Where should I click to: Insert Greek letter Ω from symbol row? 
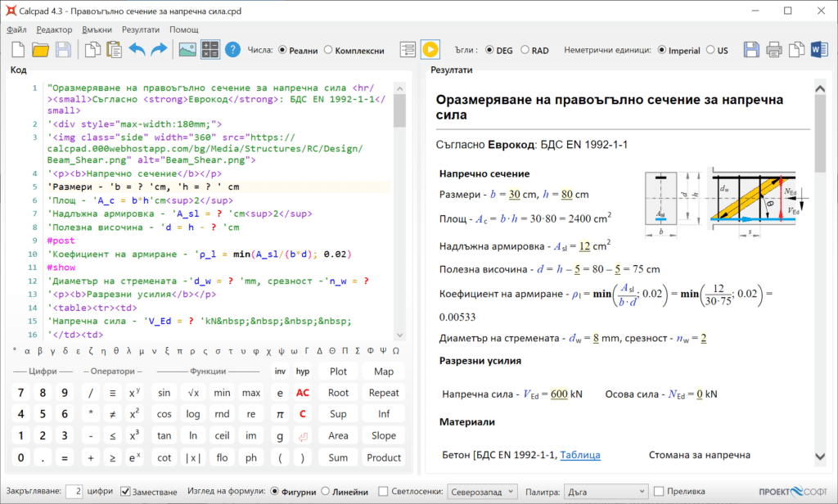tap(395, 351)
